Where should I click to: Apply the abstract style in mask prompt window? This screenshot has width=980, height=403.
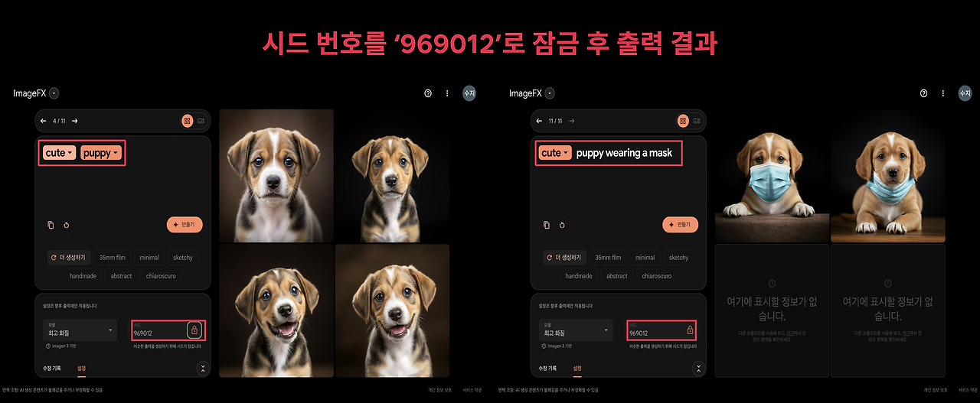pyautogui.click(x=617, y=276)
